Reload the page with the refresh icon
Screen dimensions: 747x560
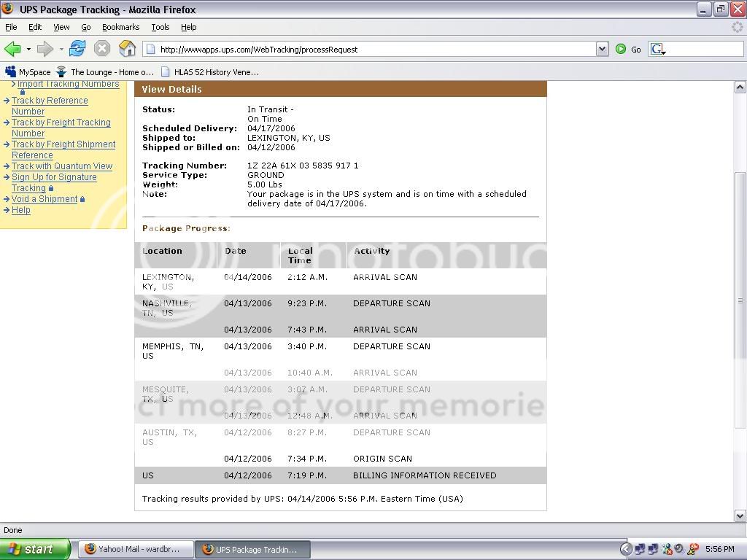(77, 49)
